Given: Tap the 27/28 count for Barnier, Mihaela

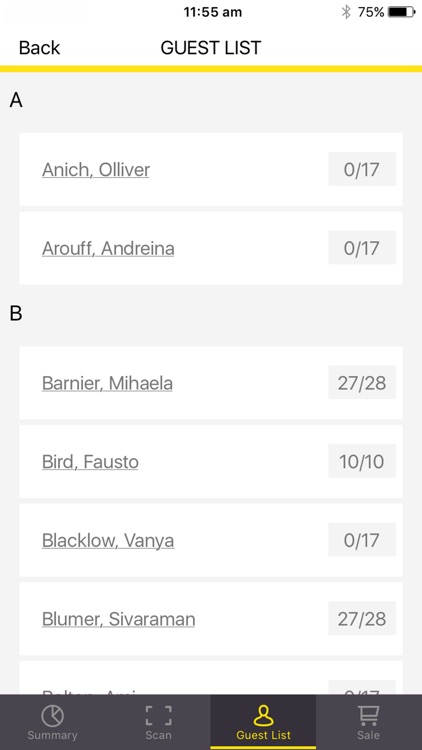Looking at the screenshot, I should 362,383.
